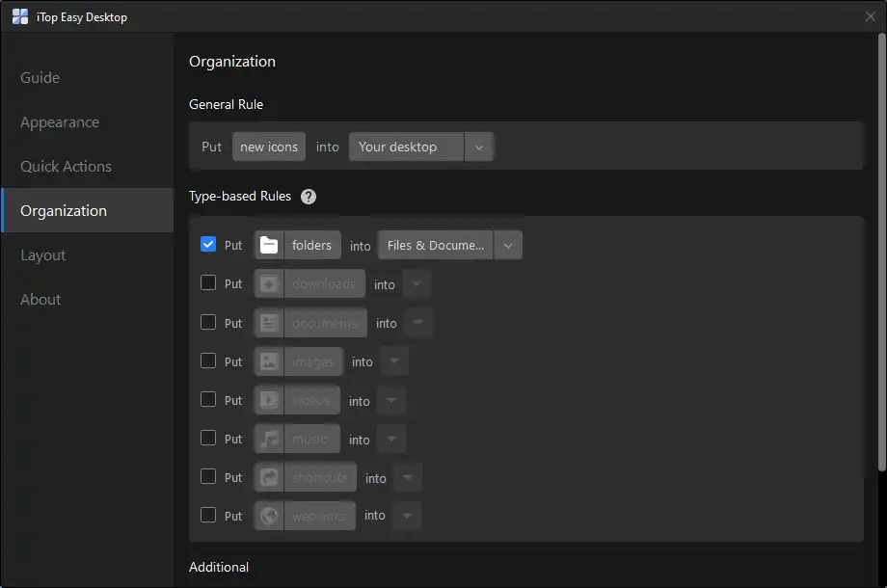
Task: Click the new icons button
Action: pos(269,147)
